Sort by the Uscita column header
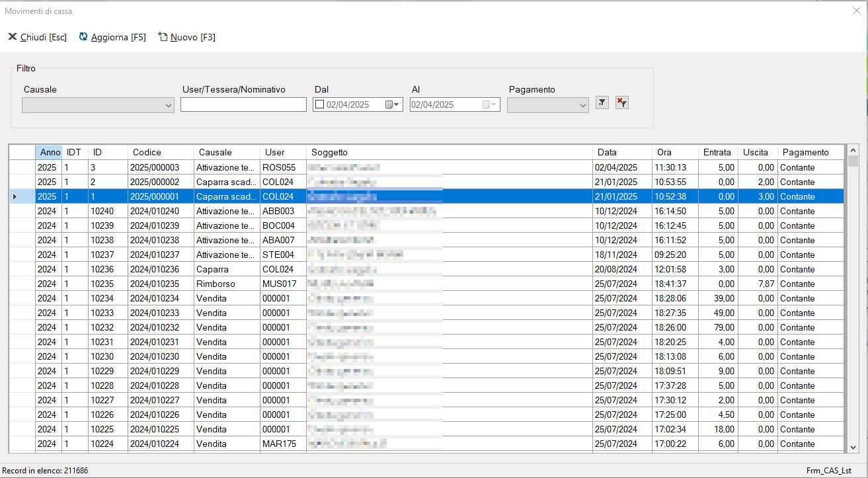This screenshot has height=478, width=868. pyautogui.click(x=758, y=152)
